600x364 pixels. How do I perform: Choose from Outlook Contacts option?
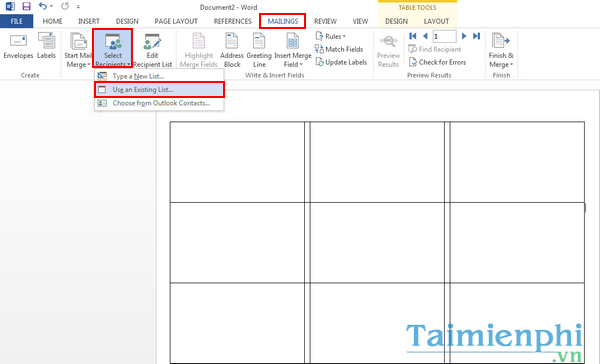pyautogui.click(x=159, y=103)
